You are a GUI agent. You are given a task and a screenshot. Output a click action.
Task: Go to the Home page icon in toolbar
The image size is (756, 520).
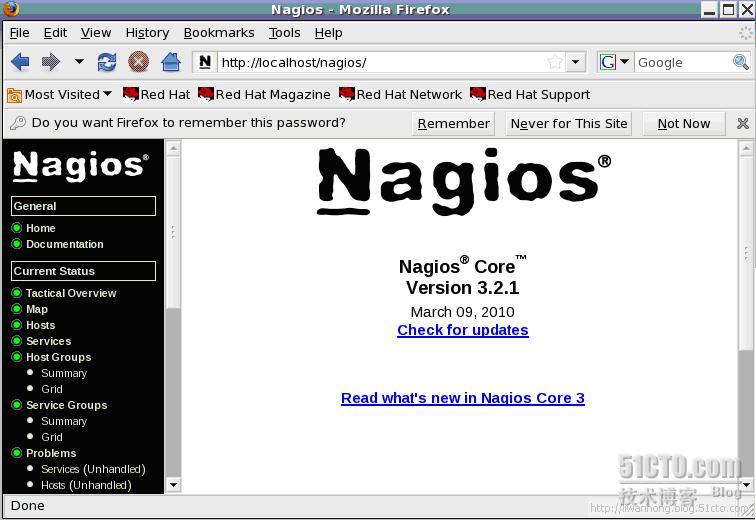pos(171,62)
